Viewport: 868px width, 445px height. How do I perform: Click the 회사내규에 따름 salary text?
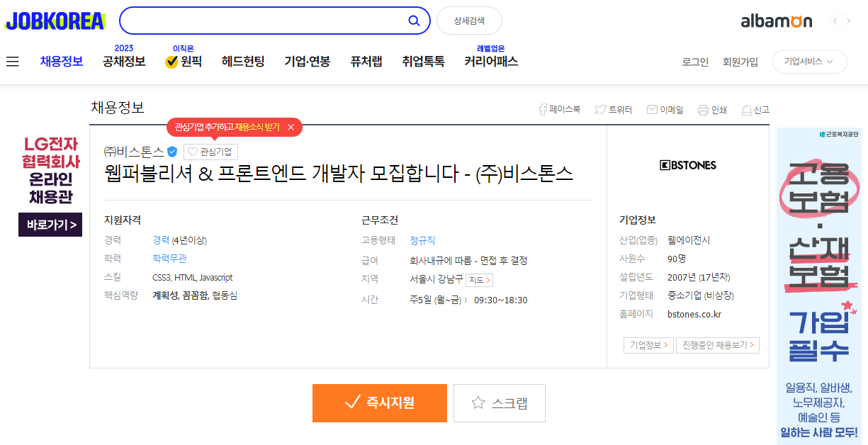coord(468,261)
